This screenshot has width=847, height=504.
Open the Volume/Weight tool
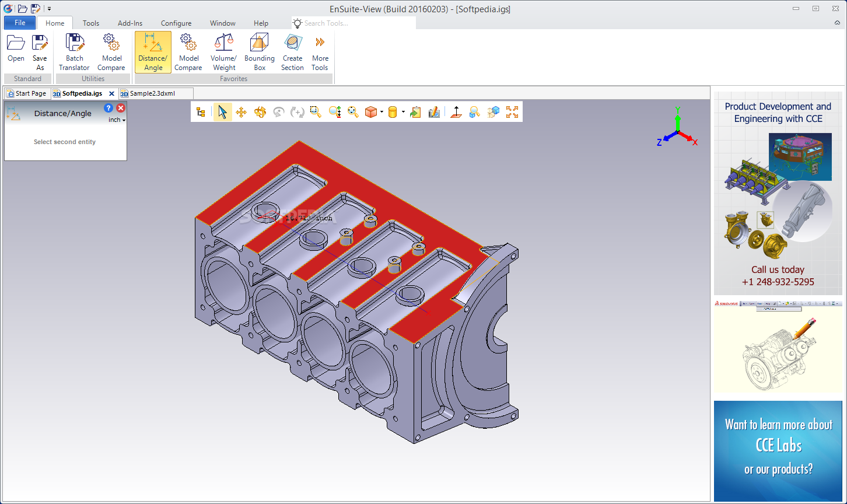[224, 52]
